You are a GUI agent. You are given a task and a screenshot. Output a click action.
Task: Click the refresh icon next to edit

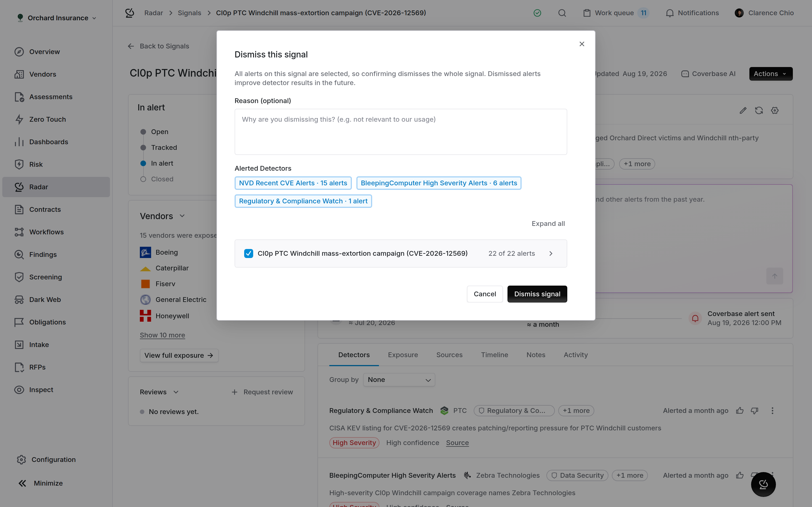(x=759, y=110)
